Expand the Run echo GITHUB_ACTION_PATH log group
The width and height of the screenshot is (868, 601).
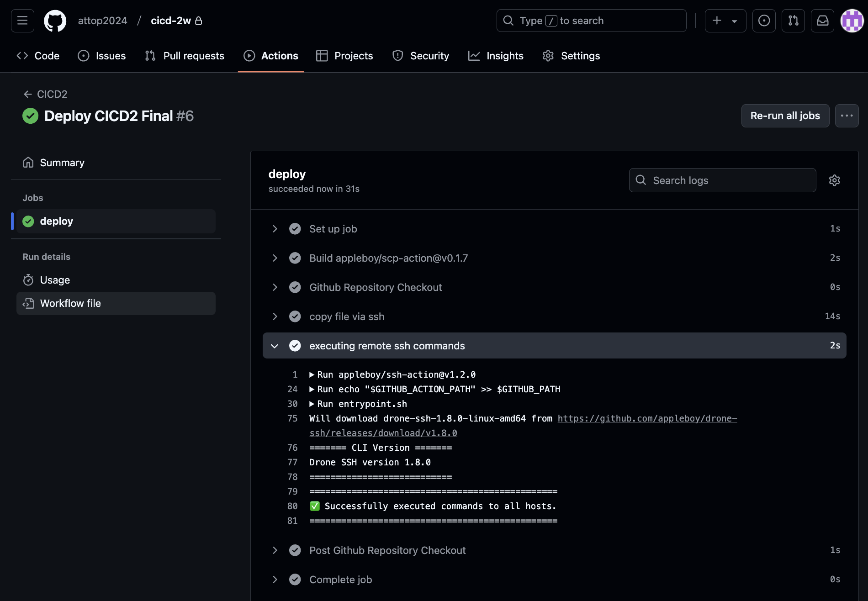312,389
